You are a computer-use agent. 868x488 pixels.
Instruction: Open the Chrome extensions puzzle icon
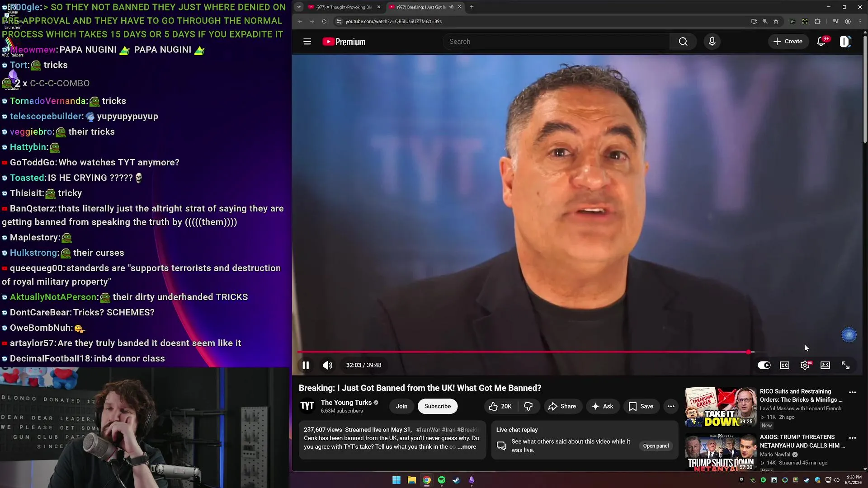coord(817,21)
